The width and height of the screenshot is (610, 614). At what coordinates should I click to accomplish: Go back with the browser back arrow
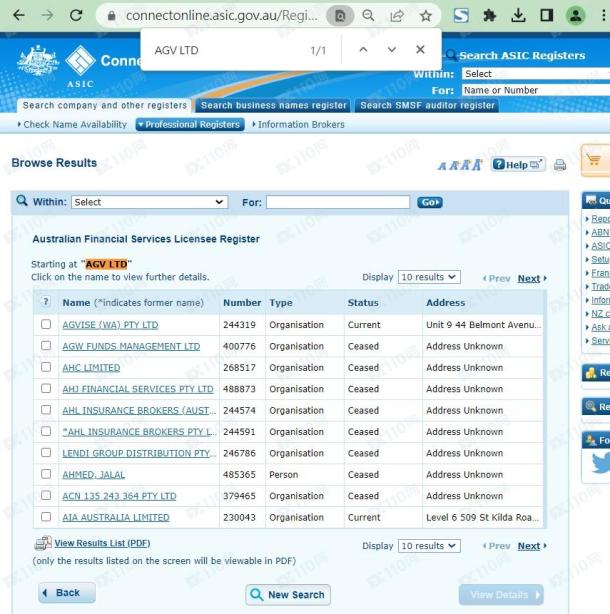point(18,15)
